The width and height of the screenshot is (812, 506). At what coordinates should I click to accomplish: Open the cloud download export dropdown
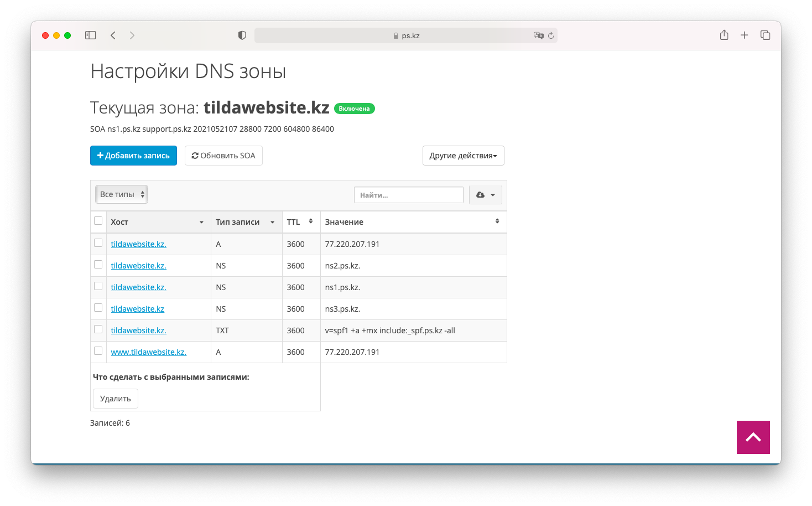click(x=486, y=195)
